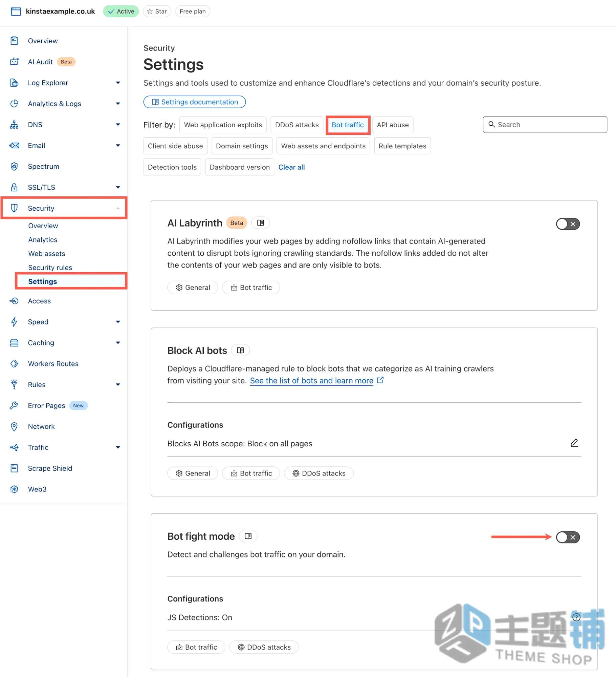Select the Settings submenu item
The height and width of the screenshot is (677, 616).
pyautogui.click(x=71, y=281)
